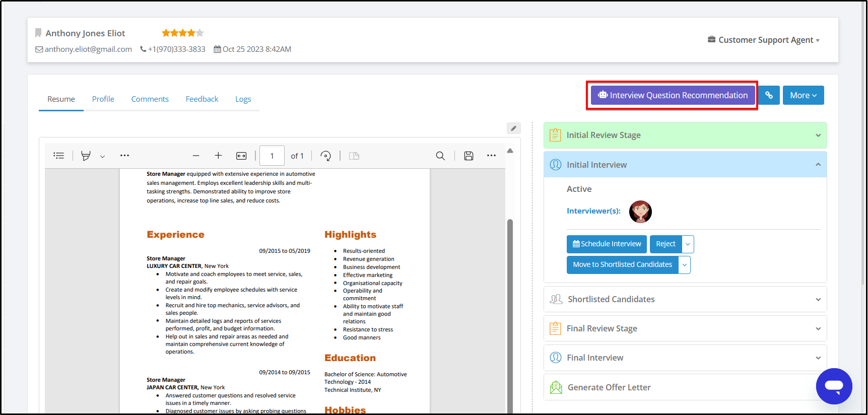The width and height of the screenshot is (868, 415).
Task: Click the email envelope icon
Action: [x=39, y=49]
